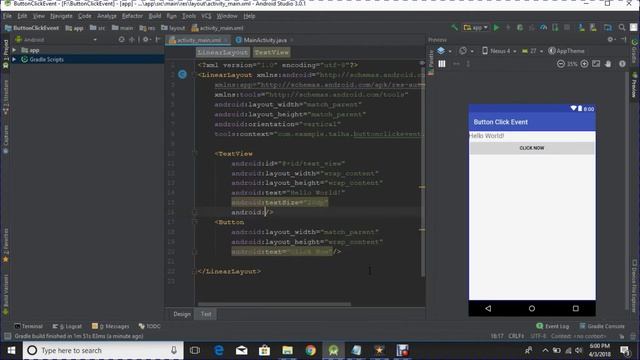This screenshot has height=360, width=640.
Task: Switch to the Design tab
Action: [182, 314]
